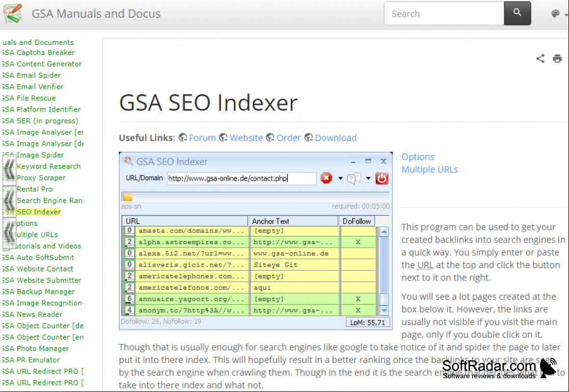Click the GSA Manuals and Docus title
Viewport: 569px width, 392px height.
(x=96, y=13)
